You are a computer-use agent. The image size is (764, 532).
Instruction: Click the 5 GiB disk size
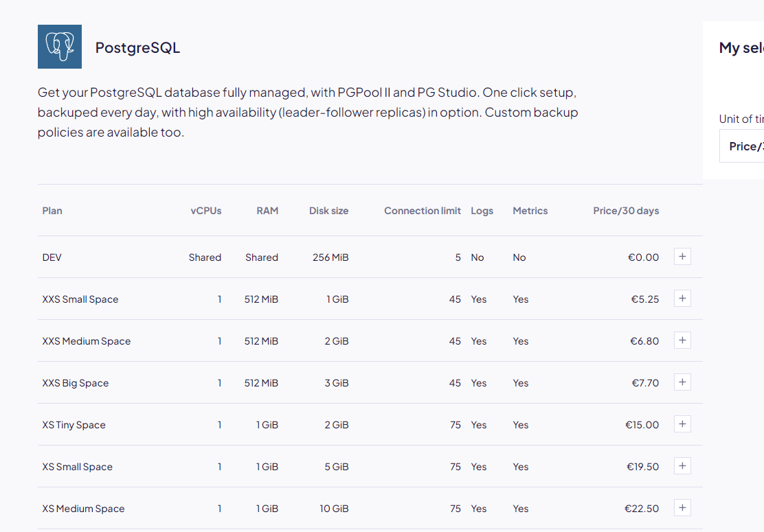(337, 467)
